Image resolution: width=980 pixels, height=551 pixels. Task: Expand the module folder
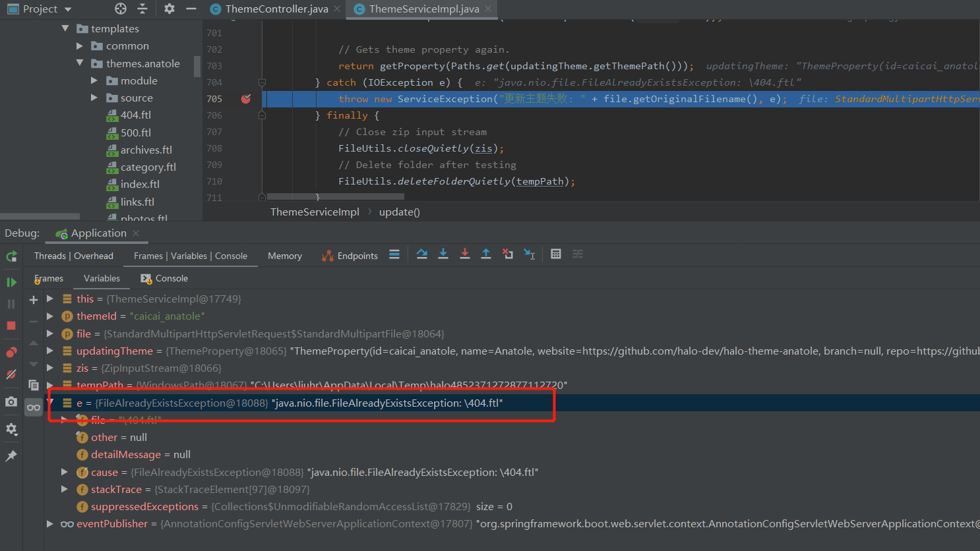tap(94, 80)
